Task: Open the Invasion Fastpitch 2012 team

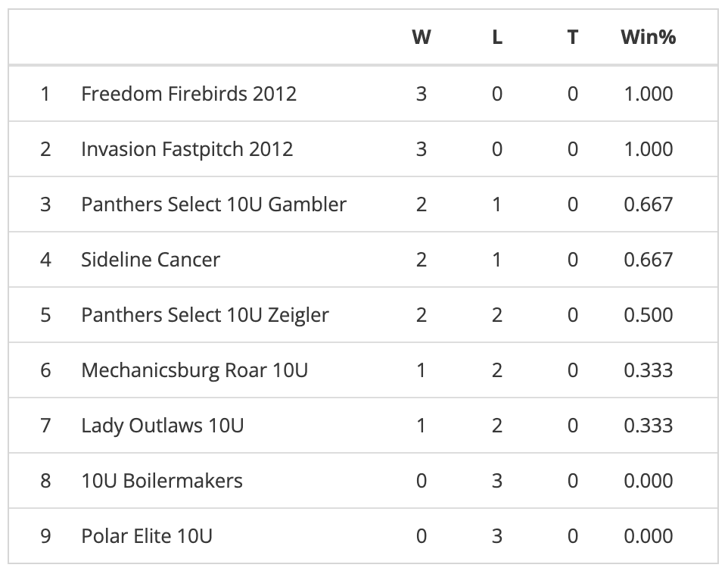Action: tap(187, 148)
